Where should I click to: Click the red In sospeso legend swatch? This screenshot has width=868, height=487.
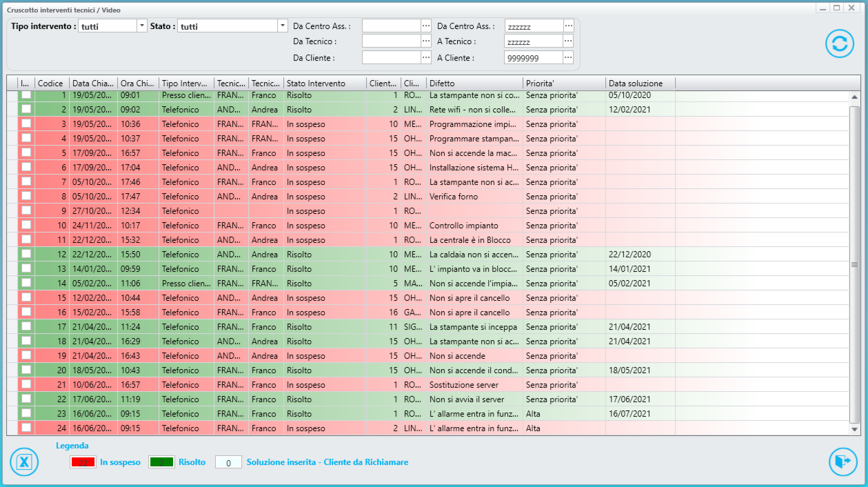click(83, 462)
